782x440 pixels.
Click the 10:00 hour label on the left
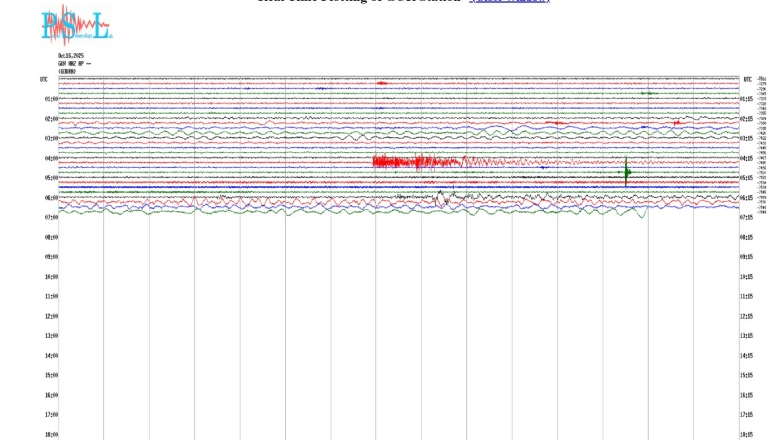(50, 276)
